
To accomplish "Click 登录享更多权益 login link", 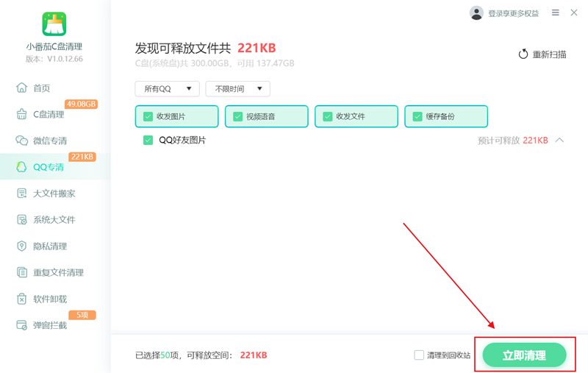I will click(x=513, y=13).
